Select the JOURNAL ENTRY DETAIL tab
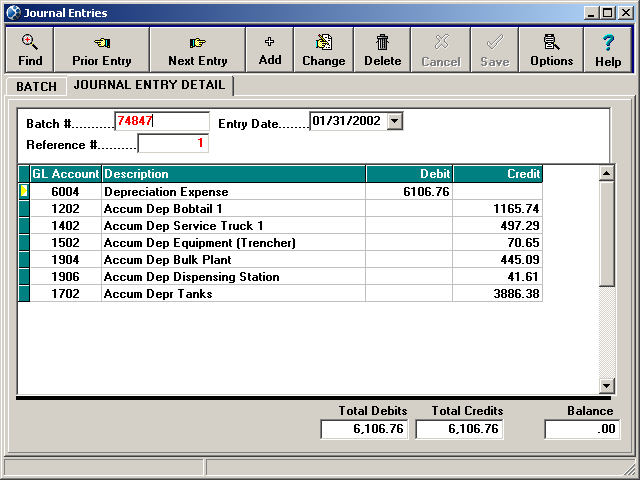Image resolution: width=640 pixels, height=480 pixels. coord(149,86)
